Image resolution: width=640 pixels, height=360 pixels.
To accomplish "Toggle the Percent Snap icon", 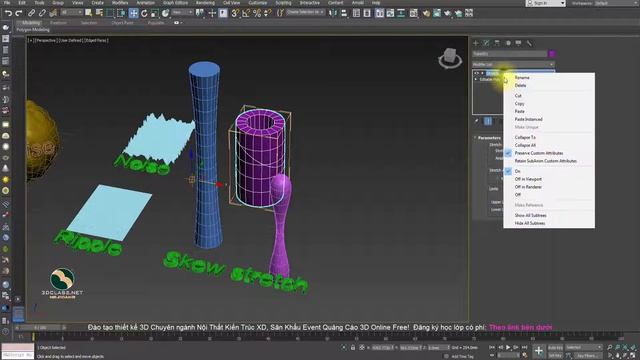I will [x=257, y=13].
